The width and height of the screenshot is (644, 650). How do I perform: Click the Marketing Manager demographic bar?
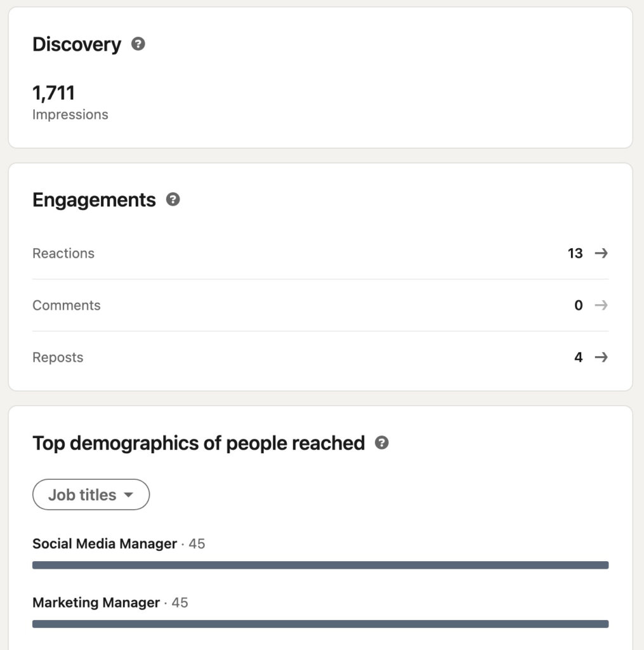pyautogui.click(x=320, y=623)
